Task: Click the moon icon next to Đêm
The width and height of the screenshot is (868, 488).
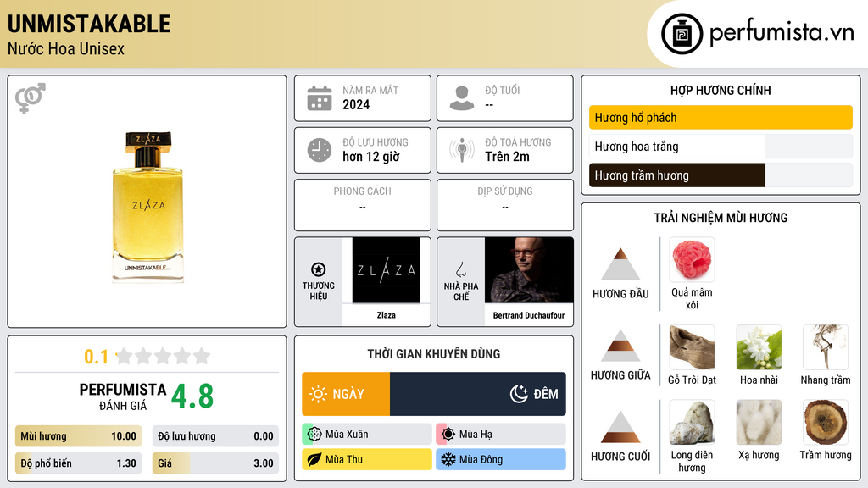Action: pos(519,394)
